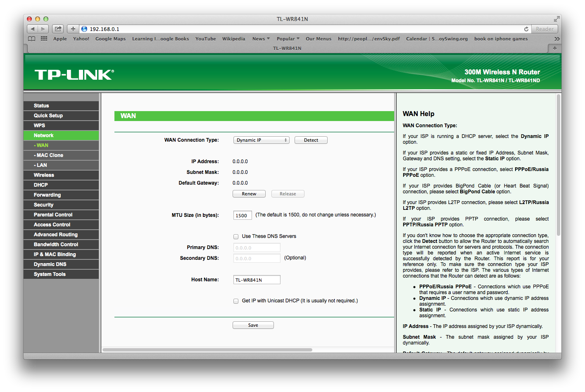Screen dimensions: 585x392
Task: Click the site globe icon in address bar
Action: point(85,29)
